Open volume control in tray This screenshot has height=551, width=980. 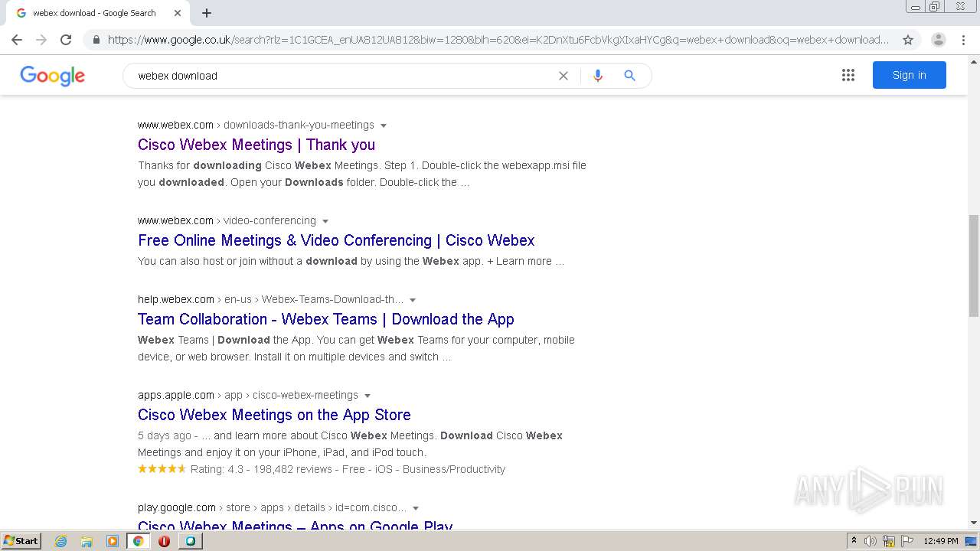click(x=871, y=541)
